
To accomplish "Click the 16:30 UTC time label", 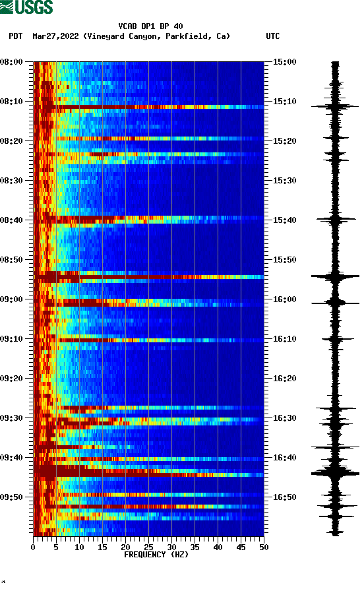I will pos(284,418).
